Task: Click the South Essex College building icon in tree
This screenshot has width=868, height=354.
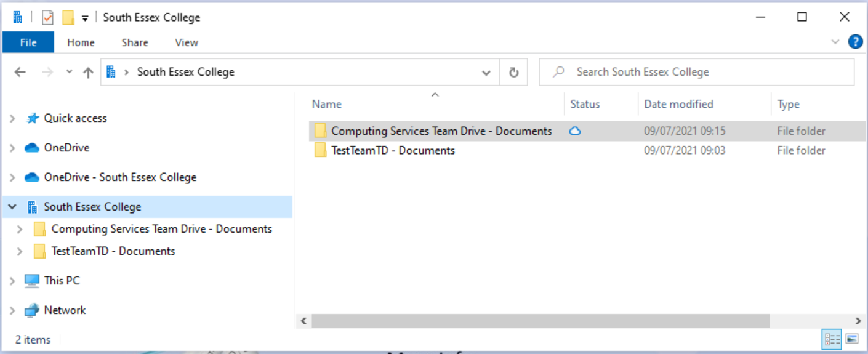Action: point(32,207)
